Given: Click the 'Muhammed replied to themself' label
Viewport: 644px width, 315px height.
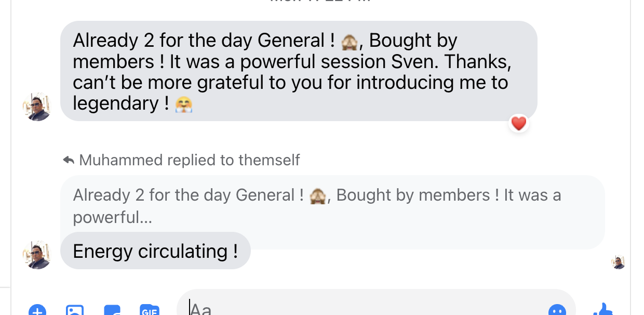Looking at the screenshot, I should pyautogui.click(x=189, y=160).
